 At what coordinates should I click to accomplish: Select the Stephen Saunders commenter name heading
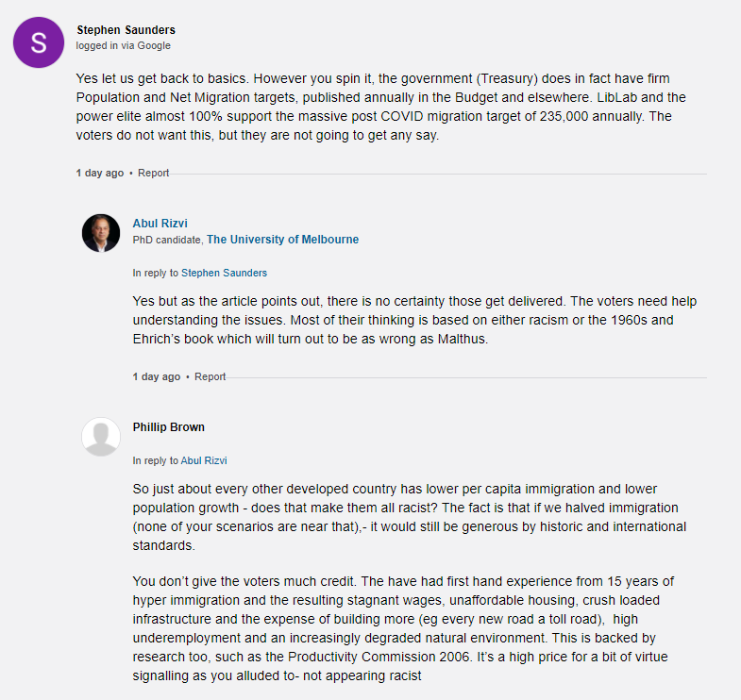click(x=126, y=30)
